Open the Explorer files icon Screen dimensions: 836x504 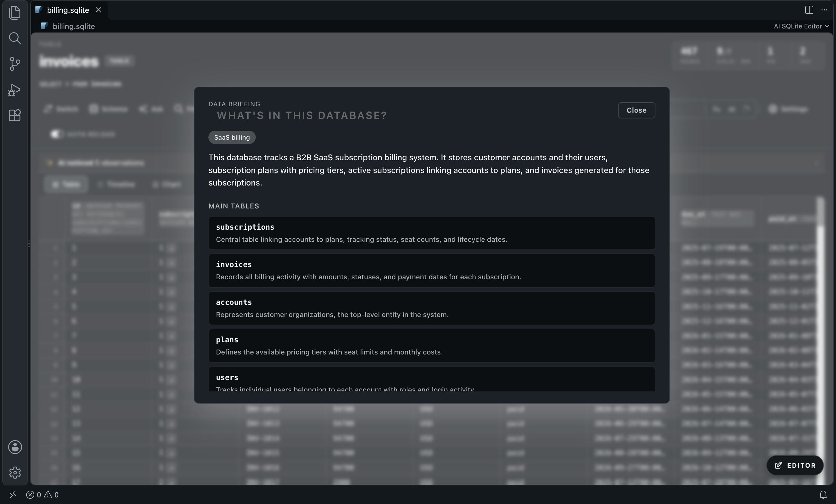click(x=15, y=12)
